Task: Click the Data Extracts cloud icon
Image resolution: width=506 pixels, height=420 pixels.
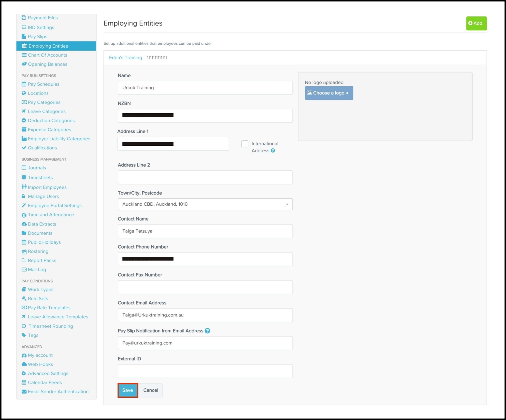Action: click(x=24, y=224)
